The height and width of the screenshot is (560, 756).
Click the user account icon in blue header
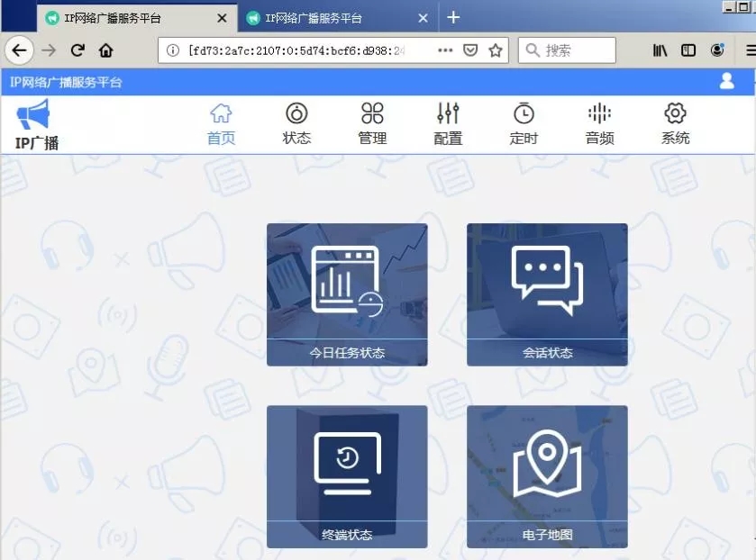tap(727, 81)
